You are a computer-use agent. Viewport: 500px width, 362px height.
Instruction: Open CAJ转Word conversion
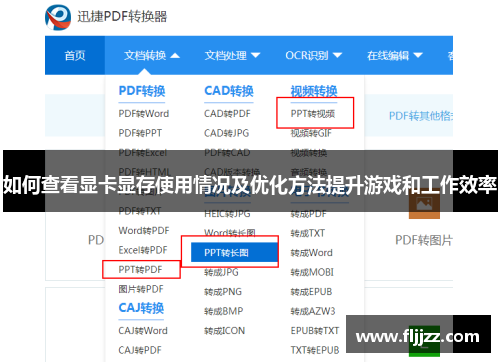[143, 331]
